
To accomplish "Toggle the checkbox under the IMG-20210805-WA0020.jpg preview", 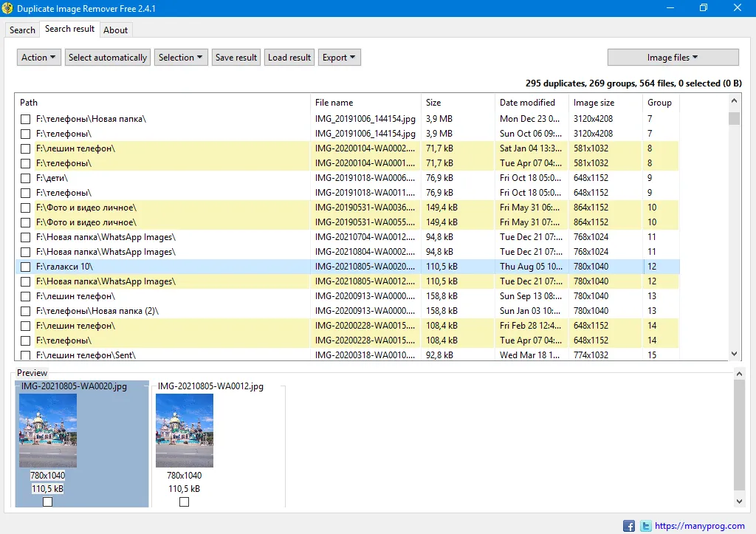I will [47, 502].
